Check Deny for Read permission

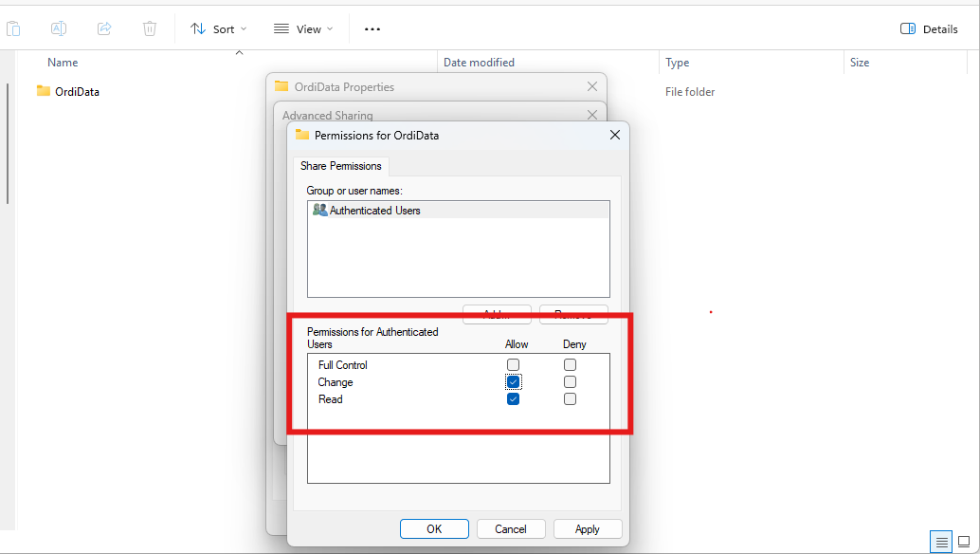click(x=570, y=399)
